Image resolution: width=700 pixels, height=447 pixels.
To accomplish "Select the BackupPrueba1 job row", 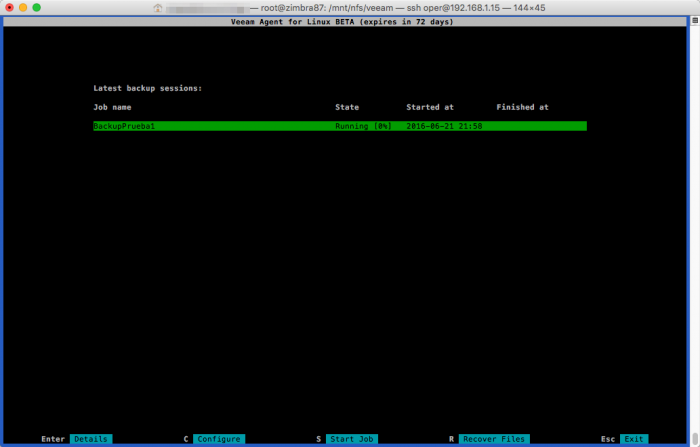I will [340, 126].
